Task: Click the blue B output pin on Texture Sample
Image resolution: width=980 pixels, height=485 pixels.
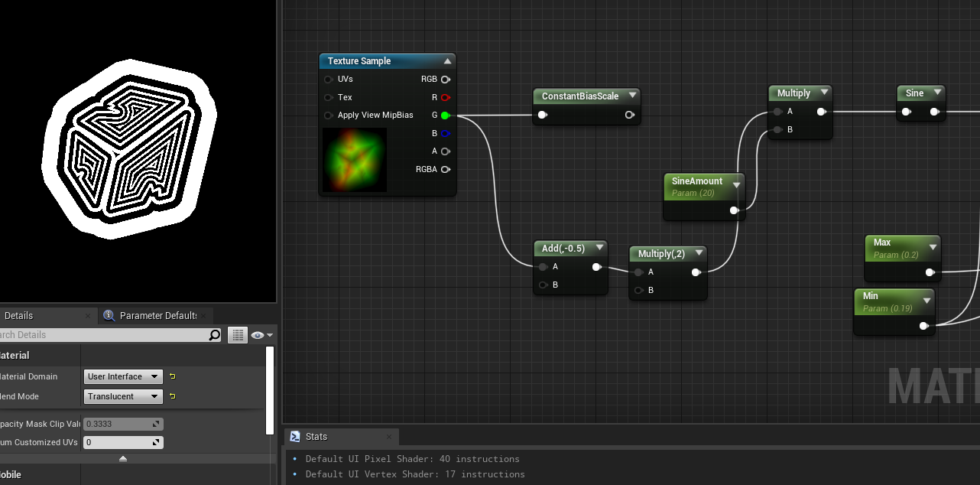Action: (445, 133)
